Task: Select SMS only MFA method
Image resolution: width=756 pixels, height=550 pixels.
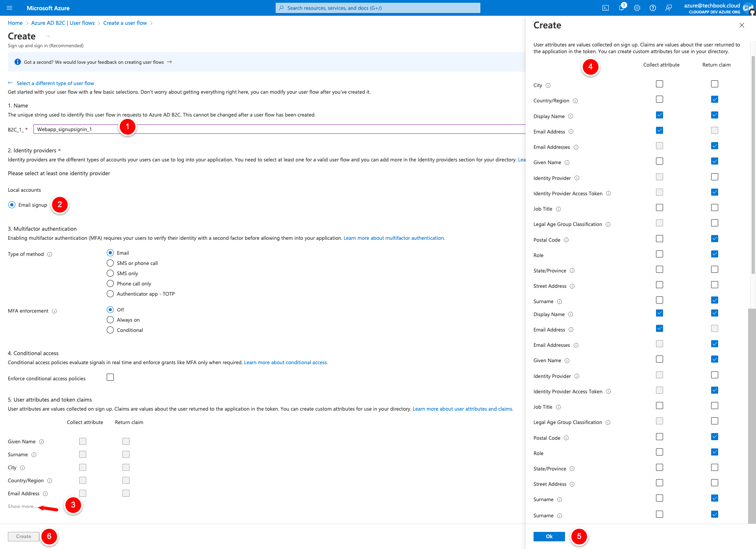Action: coord(110,273)
